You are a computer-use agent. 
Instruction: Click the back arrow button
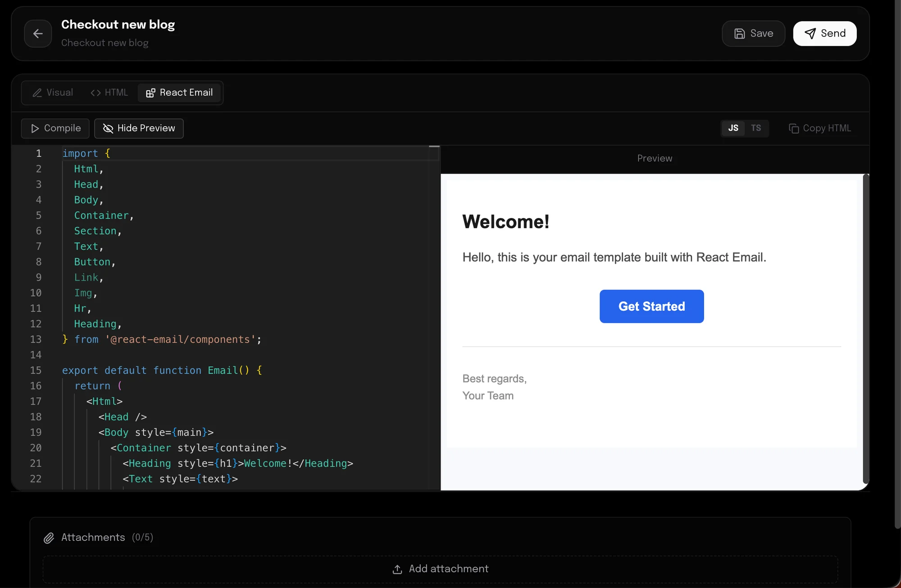point(38,33)
